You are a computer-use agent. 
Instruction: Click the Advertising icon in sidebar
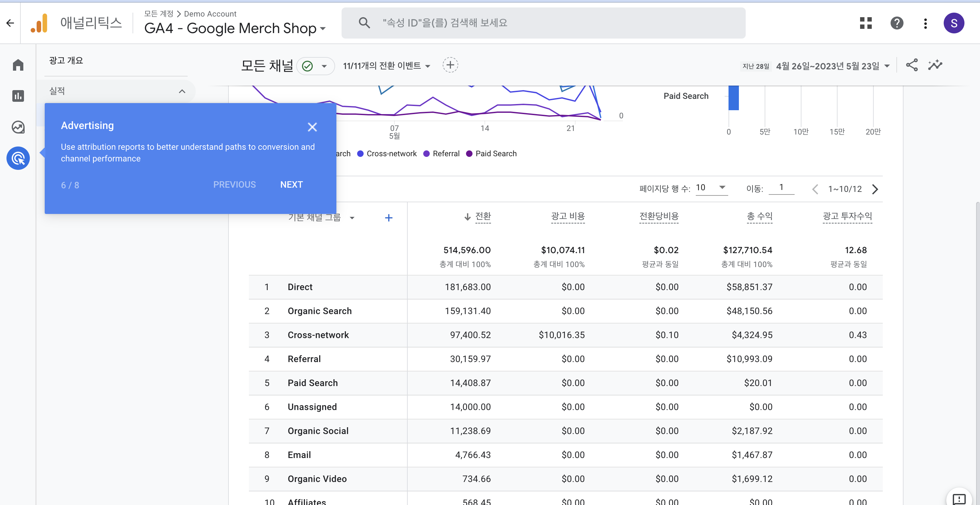[x=18, y=158]
